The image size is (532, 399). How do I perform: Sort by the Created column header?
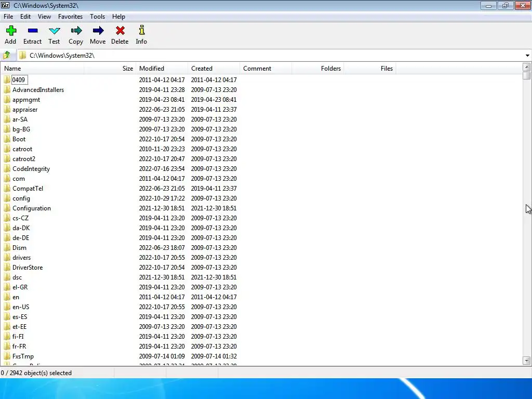(214, 68)
